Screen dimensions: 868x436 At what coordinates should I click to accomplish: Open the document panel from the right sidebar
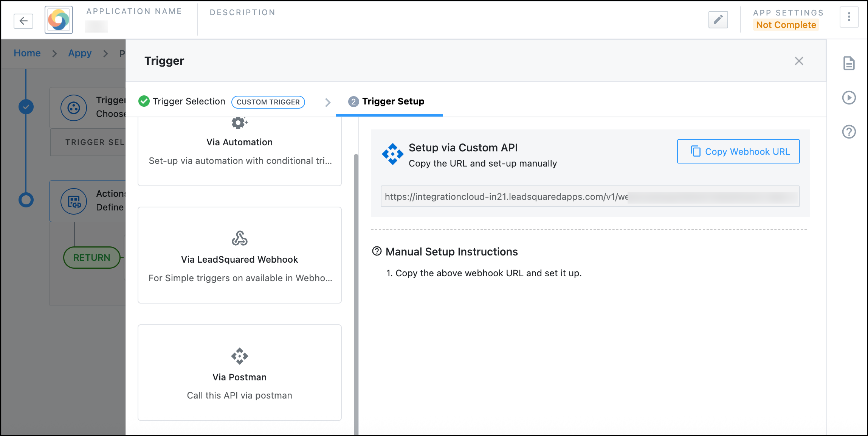[849, 64]
